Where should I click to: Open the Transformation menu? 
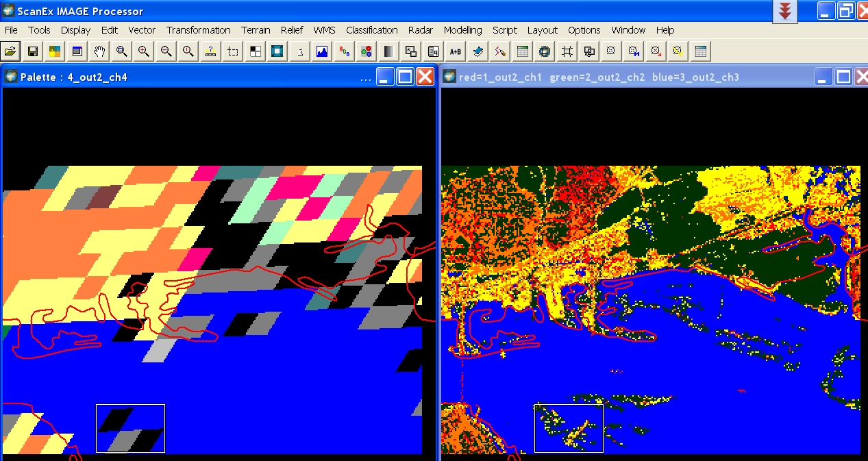(198, 30)
